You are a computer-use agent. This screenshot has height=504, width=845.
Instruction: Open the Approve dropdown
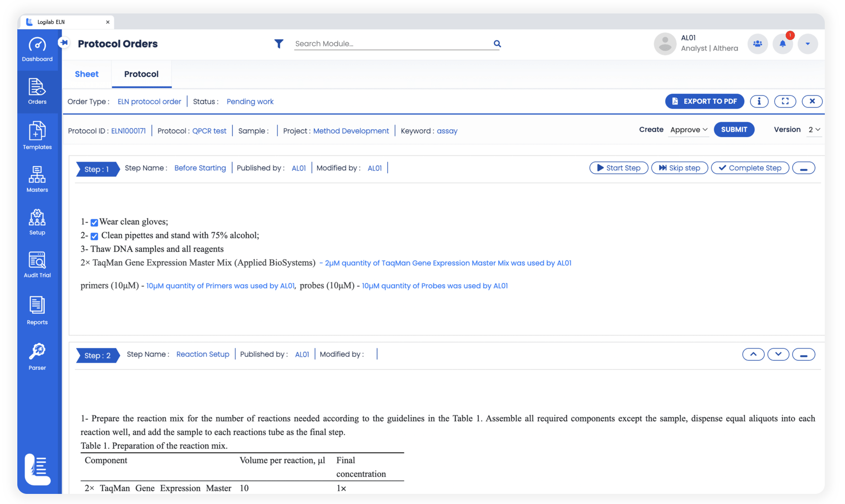point(689,130)
